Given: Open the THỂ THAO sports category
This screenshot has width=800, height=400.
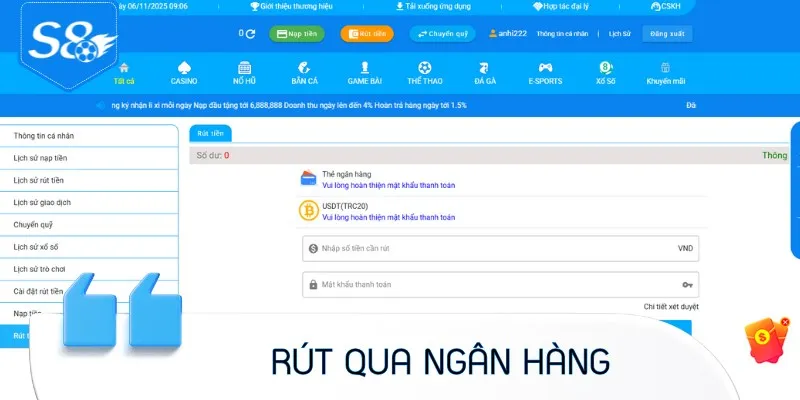Looking at the screenshot, I should click(424, 74).
